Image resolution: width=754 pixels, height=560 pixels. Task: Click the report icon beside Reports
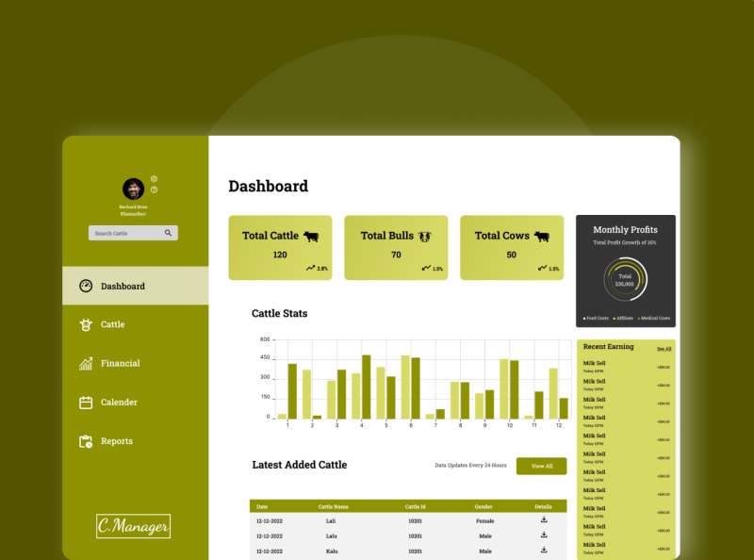click(x=85, y=440)
